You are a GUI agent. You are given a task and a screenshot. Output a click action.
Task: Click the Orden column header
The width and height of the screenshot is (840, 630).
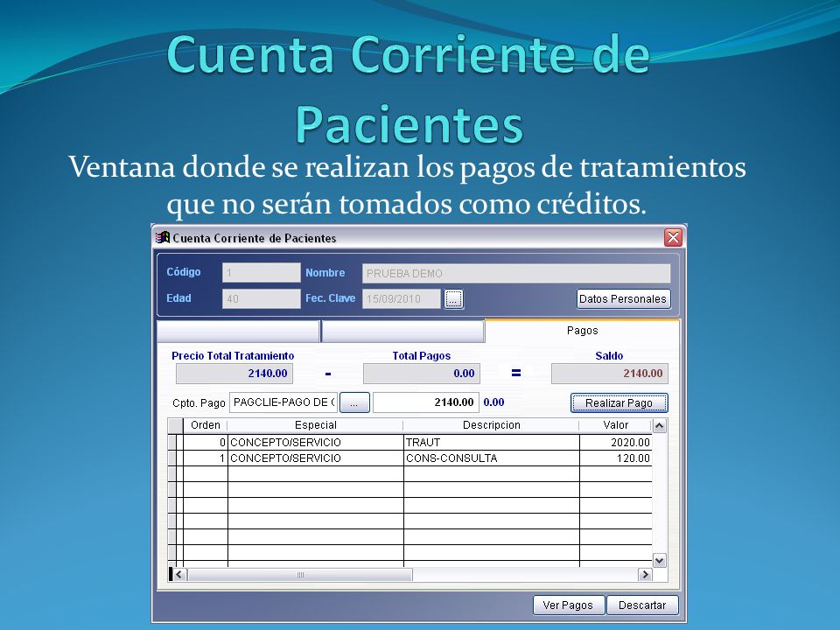click(206, 425)
